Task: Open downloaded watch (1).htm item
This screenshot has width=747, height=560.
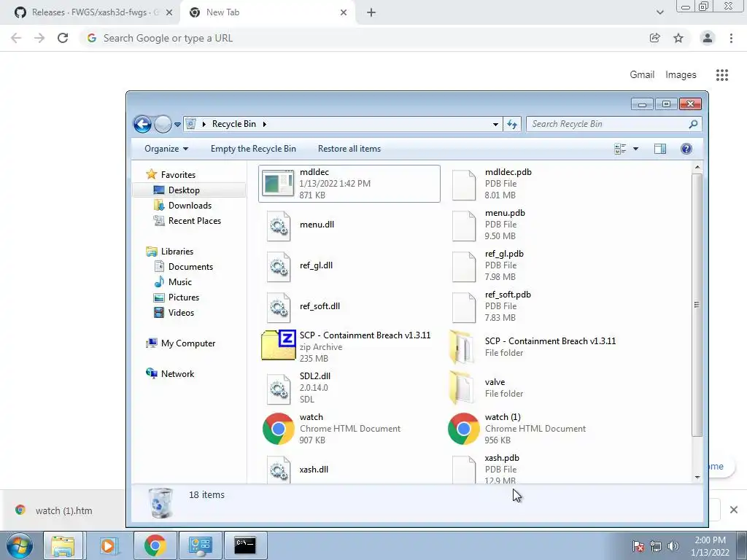Action: [x=64, y=511]
